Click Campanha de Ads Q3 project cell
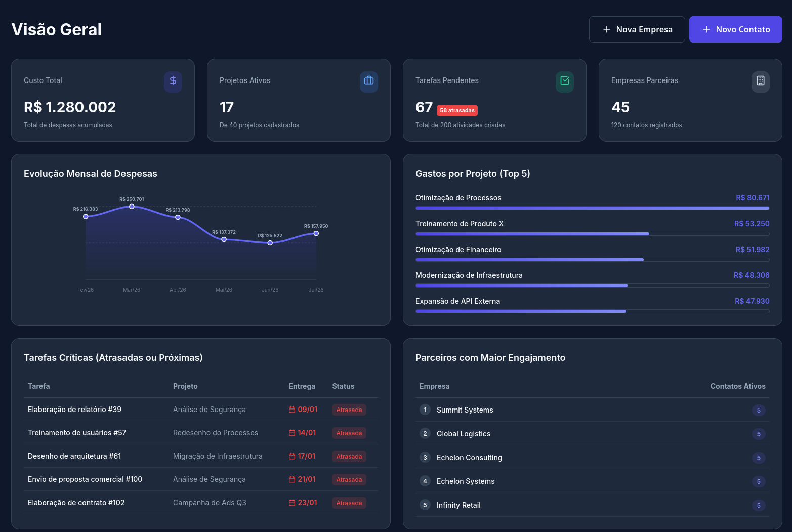The width and height of the screenshot is (792, 532). pyautogui.click(x=210, y=503)
